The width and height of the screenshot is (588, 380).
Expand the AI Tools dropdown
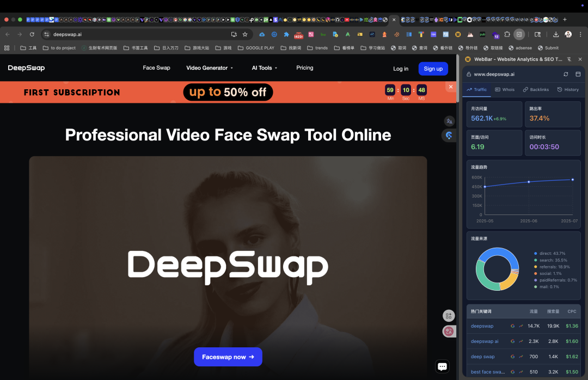[265, 68]
